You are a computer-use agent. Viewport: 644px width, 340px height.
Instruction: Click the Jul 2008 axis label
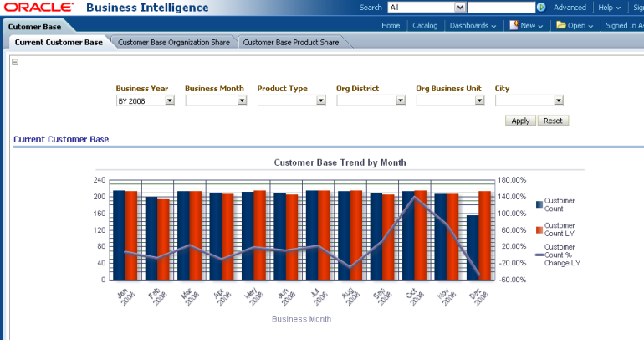[318, 296]
